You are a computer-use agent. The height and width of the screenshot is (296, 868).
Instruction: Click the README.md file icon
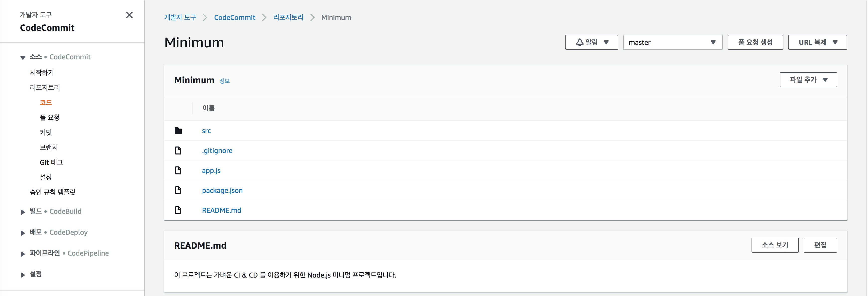point(178,210)
